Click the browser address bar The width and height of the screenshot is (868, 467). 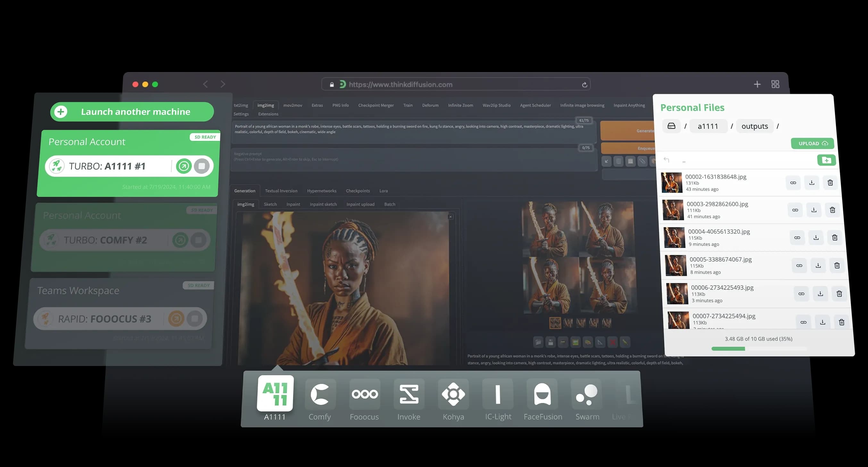coord(455,85)
